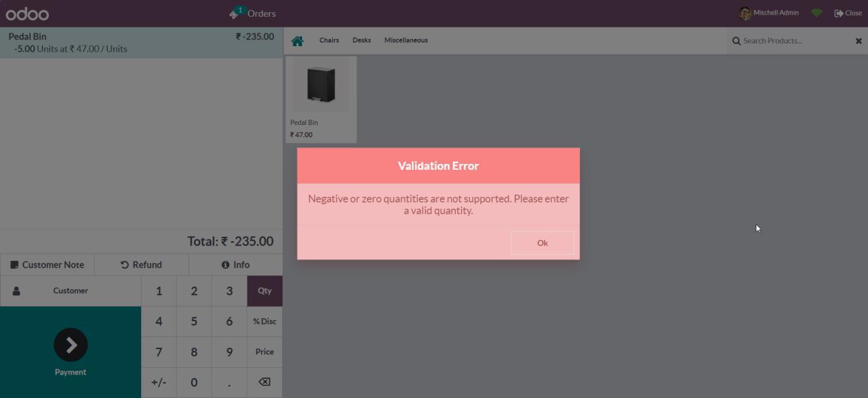This screenshot has width=868, height=398.
Task: Add a Customer Note
Action: point(47,265)
